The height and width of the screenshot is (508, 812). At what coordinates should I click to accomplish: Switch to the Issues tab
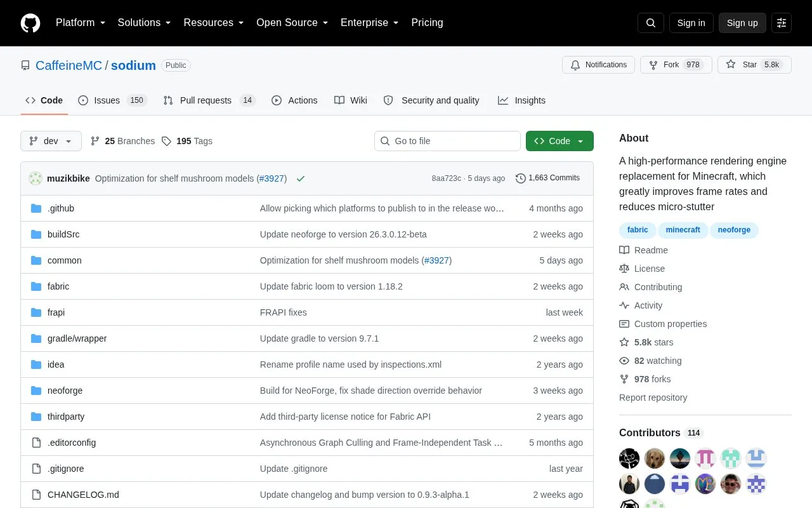coord(112,100)
